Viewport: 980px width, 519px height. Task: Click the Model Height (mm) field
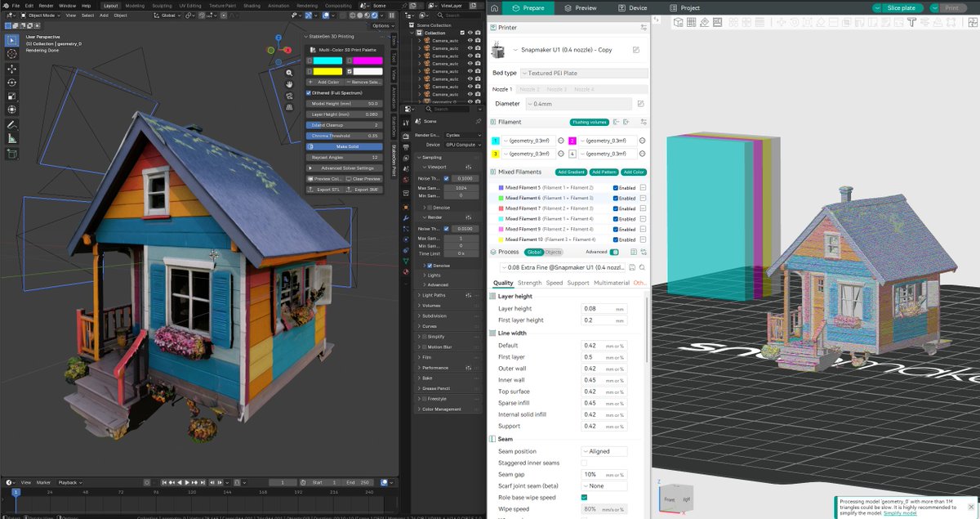[345, 104]
